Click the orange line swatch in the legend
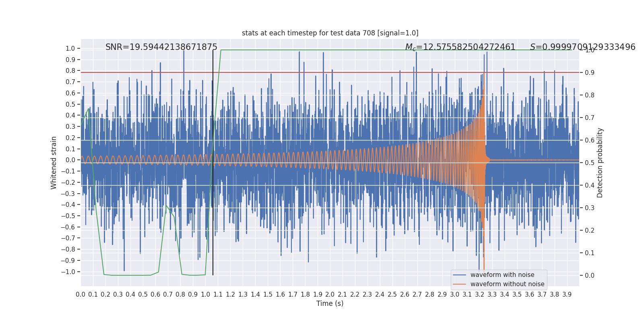Screen dimensions: 644x322 (460, 284)
